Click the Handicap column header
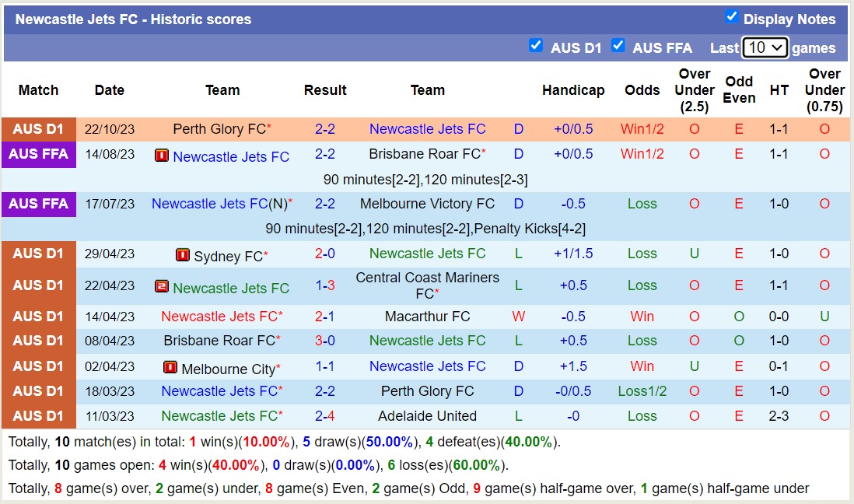This screenshot has height=504, width=854. [573, 90]
